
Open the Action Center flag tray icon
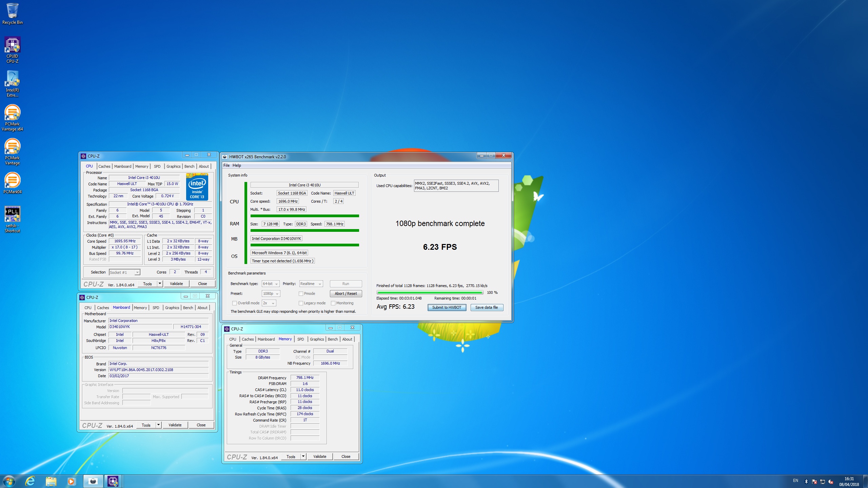click(814, 481)
